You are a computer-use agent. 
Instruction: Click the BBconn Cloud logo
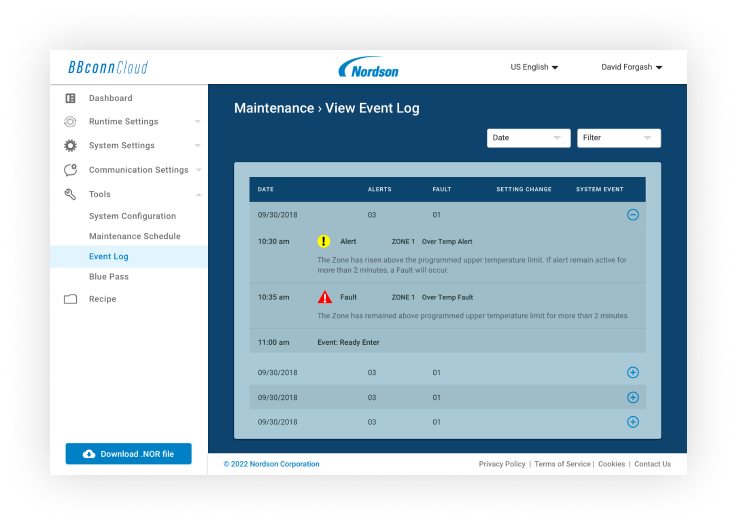click(108, 67)
